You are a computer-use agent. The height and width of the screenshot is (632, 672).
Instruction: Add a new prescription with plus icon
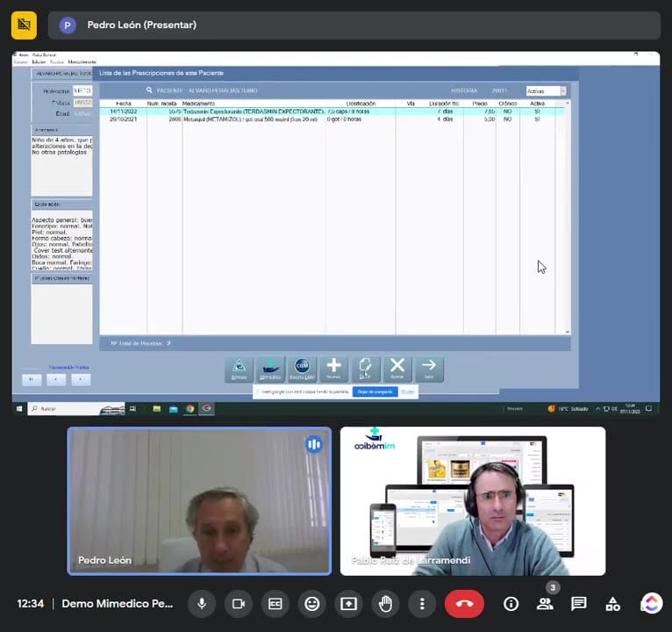(x=334, y=370)
